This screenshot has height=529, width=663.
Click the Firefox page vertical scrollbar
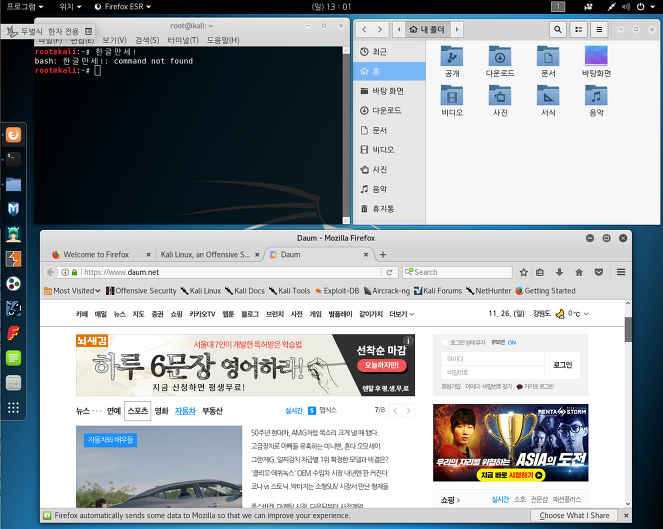(x=628, y=329)
